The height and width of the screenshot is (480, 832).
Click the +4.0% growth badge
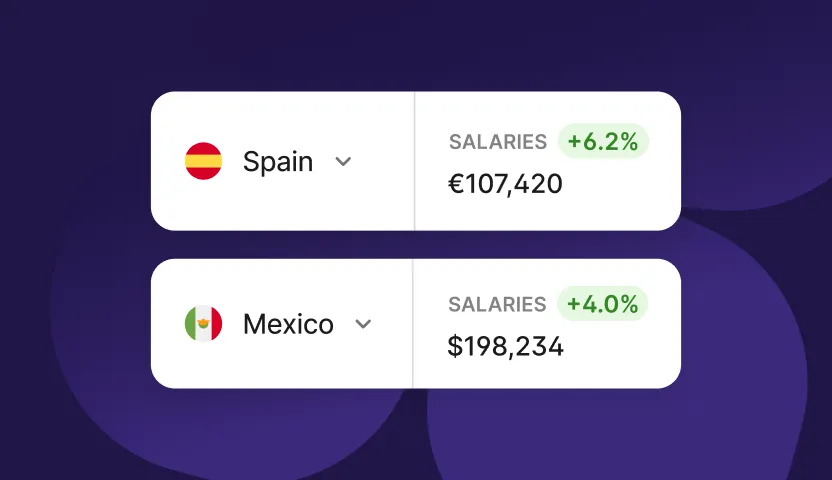tap(603, 304)
